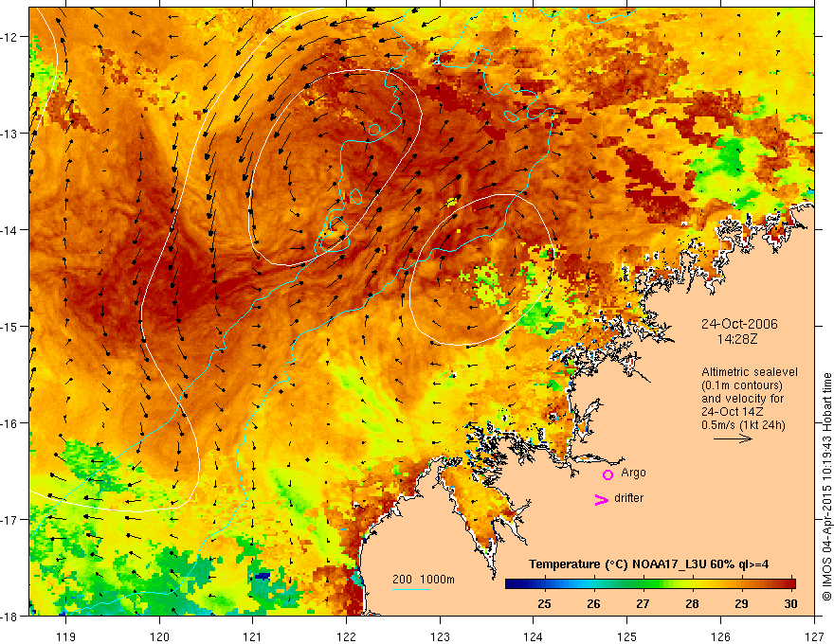Click the temperature color bar at 30
Image resolution: width=834 pixels, height=644 pixels.
pyautogui.click(x=792, y=584)
